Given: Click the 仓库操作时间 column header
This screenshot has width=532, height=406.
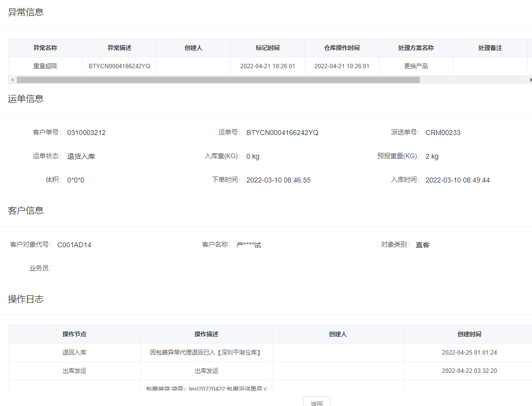Looking at the screenshot, I should (342, 48).
